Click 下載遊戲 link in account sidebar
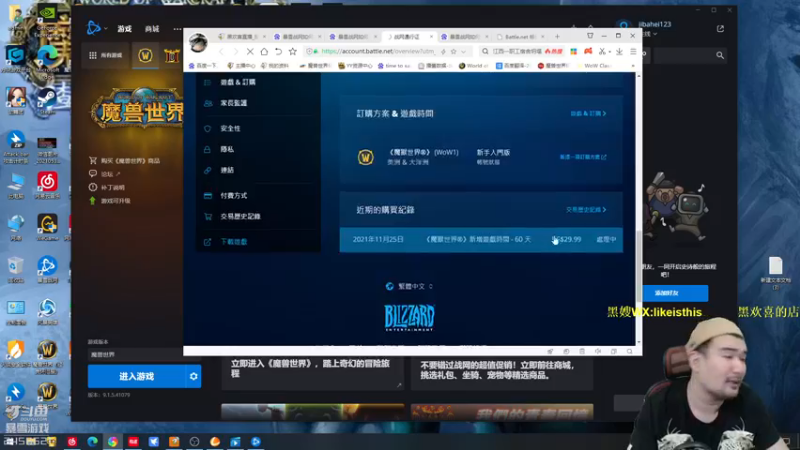Screen dimensions: 800x450 click(x=234, y=242)
